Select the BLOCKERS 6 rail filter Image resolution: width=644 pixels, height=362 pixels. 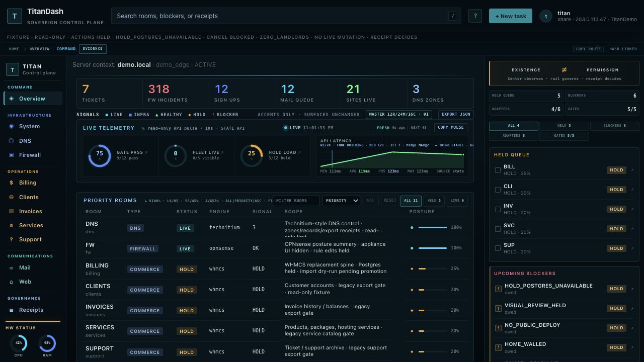(614, 126)
